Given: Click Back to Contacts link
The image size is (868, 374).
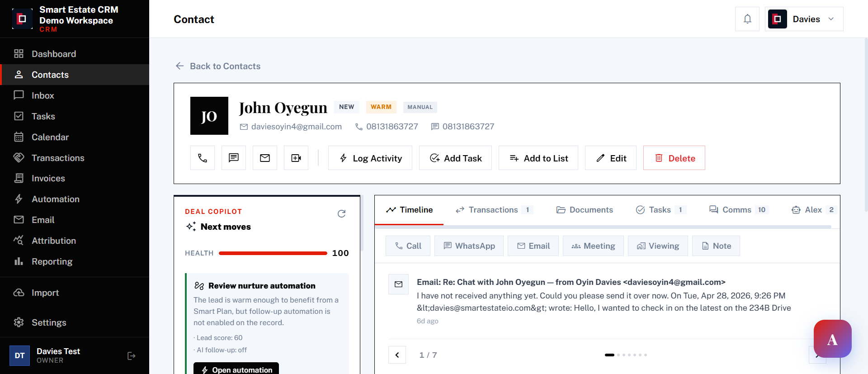Looking at the screenshot, I should pos(218,66).
